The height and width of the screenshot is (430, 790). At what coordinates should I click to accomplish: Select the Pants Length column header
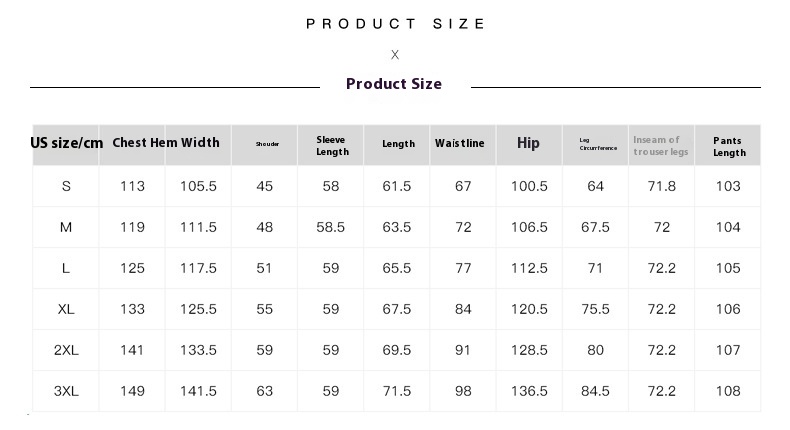(x=729, y=147)
